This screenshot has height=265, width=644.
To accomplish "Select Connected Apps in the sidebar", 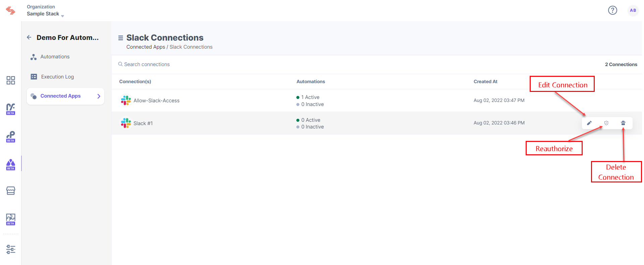I will 66,96.
